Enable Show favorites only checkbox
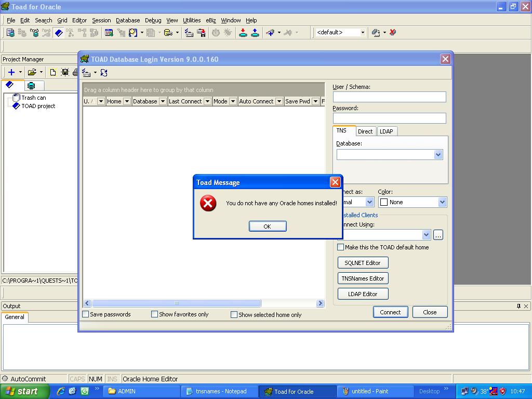532x399 pixels. coord(154,314)
